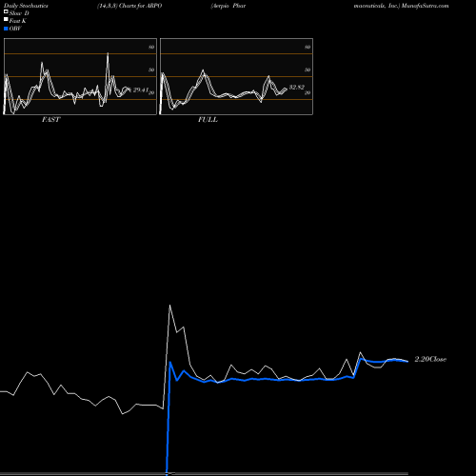Click the OBV legend text
Viewport: 476px width, 476px height.
(x=15, y=29)
